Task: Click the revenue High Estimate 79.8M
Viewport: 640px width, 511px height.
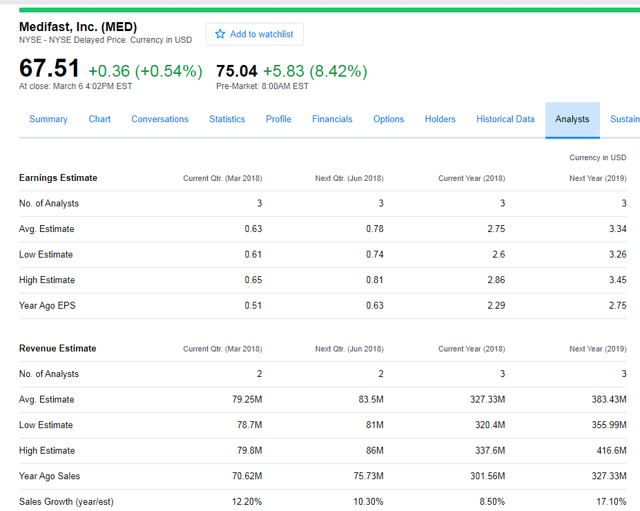Action: pyautogui.click(x=249, y=451)
